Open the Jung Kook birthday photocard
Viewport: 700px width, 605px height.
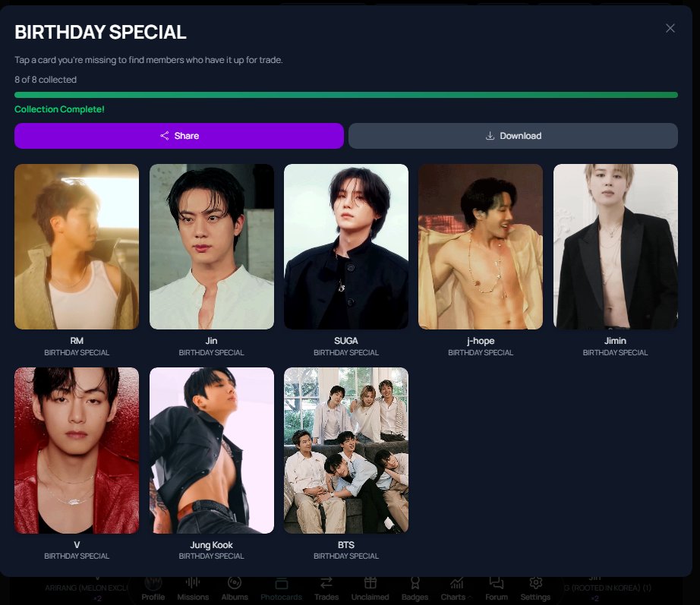coord(212,450)
